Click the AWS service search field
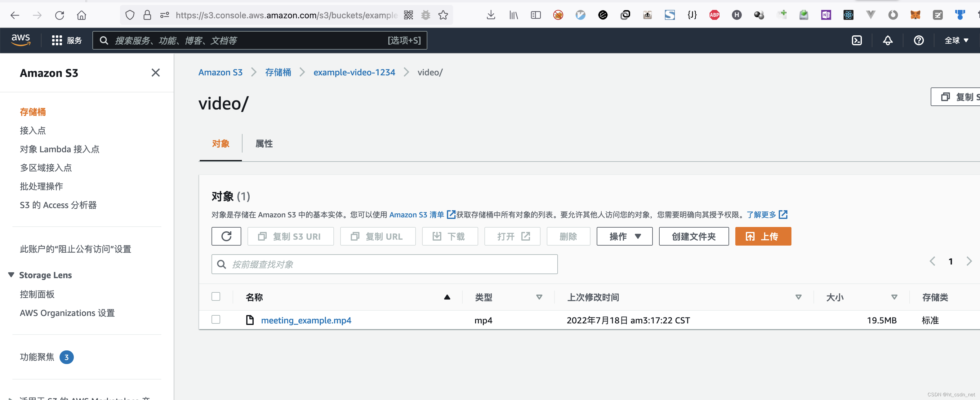 click(260, 40)
